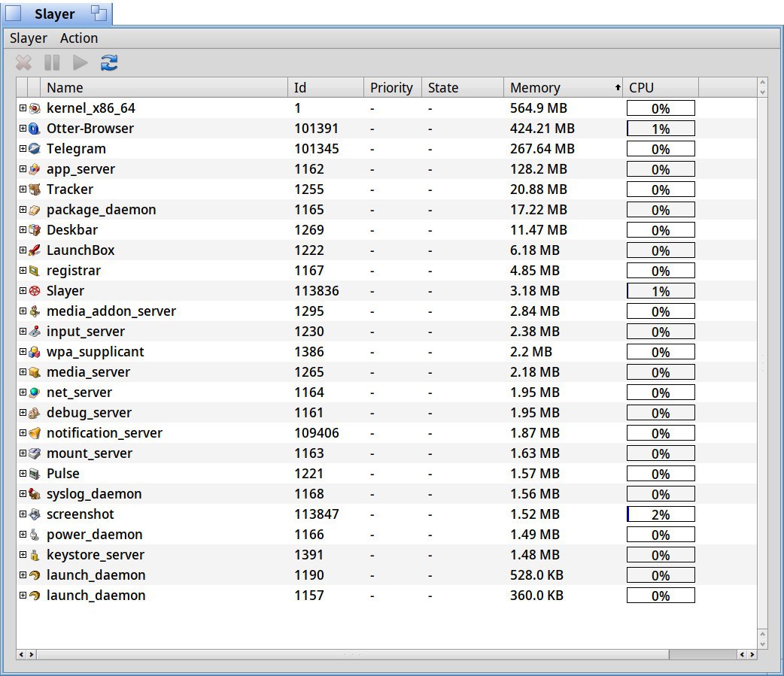Click the Id value 1386
Image resolution: width=784 pixels, height=676 pixels.
[x=309, y=352]
